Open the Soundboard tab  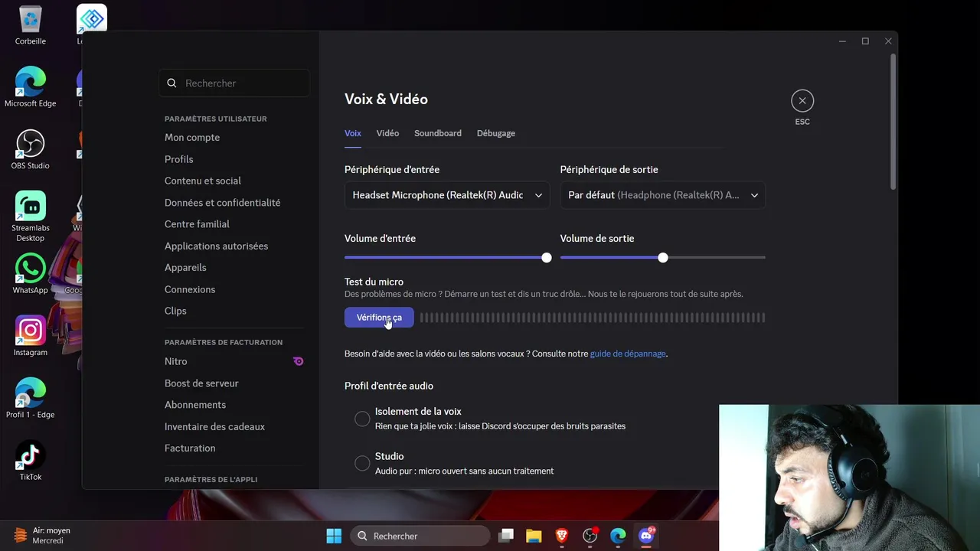tap(438, 133)
